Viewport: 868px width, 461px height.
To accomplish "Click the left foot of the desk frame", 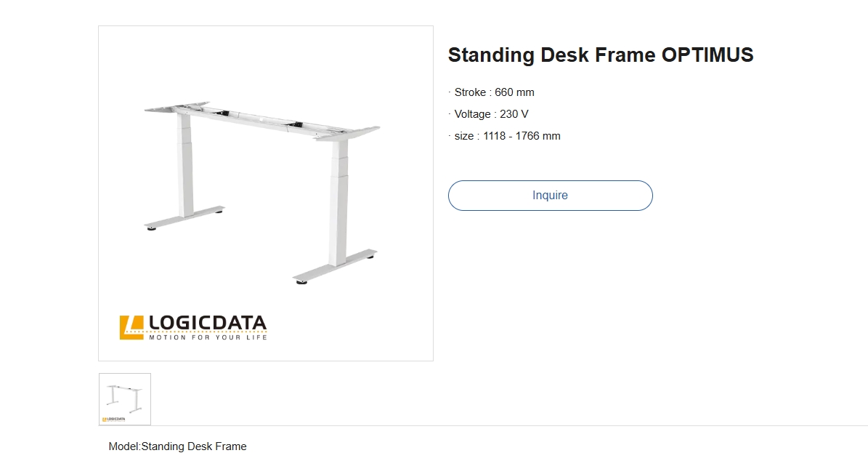I will pos(184,218).
